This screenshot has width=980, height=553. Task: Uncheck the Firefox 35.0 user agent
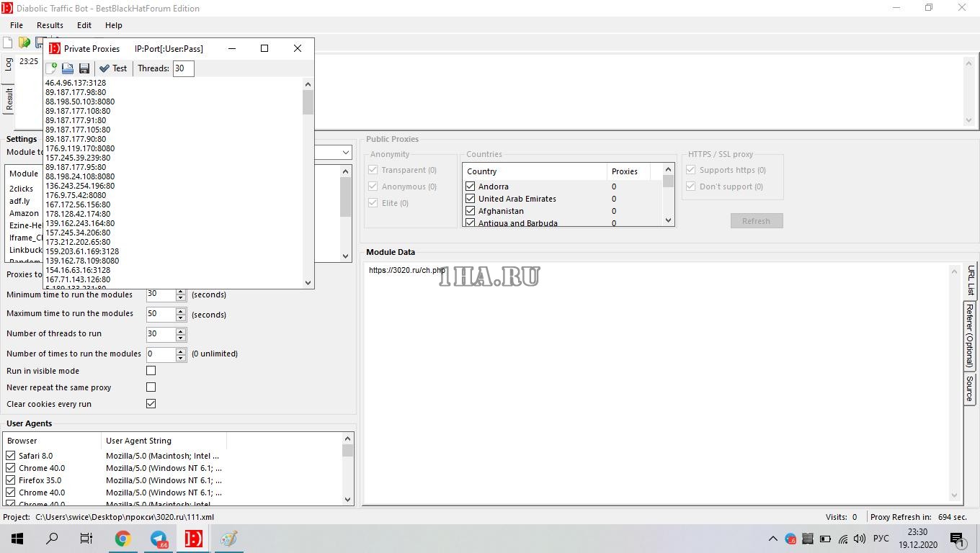(11, 480)
